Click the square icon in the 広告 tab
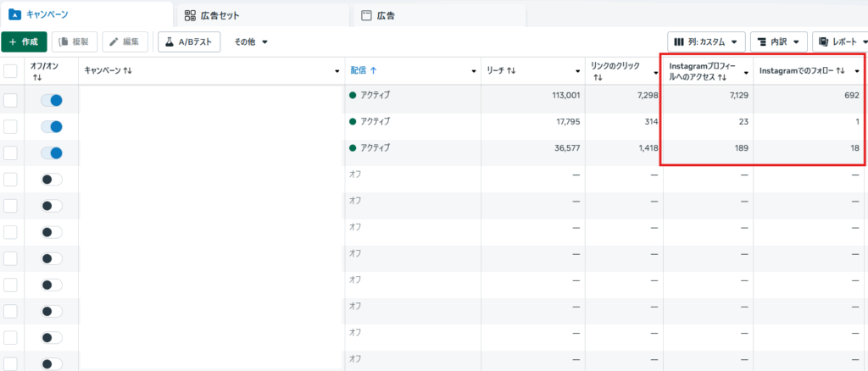 pos(366,15)
